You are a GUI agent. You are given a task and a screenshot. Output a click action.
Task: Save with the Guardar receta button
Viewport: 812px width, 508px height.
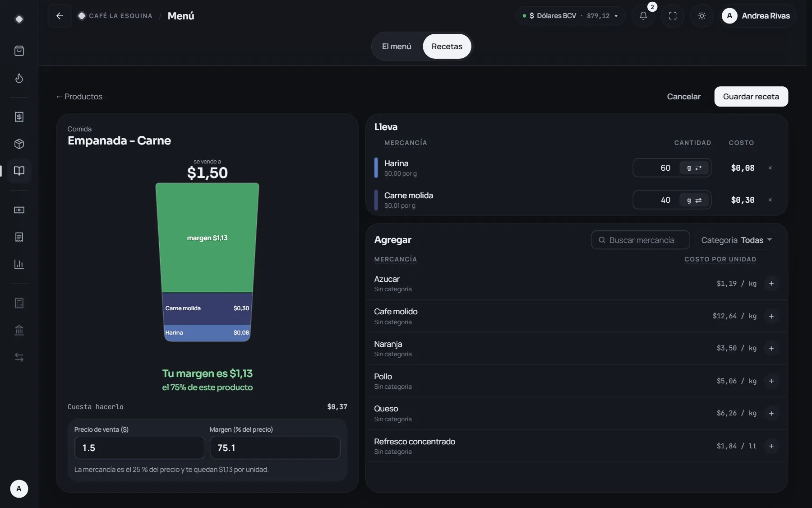click(x=751, y=97)
